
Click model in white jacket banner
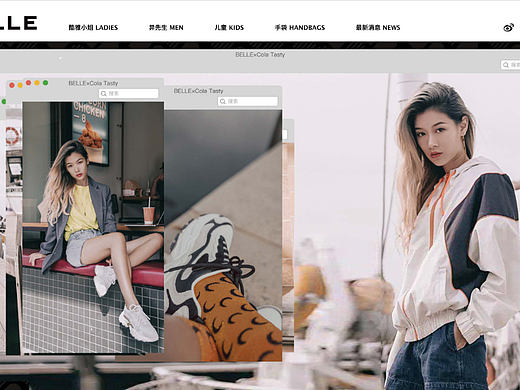click(x=453, y=233)
